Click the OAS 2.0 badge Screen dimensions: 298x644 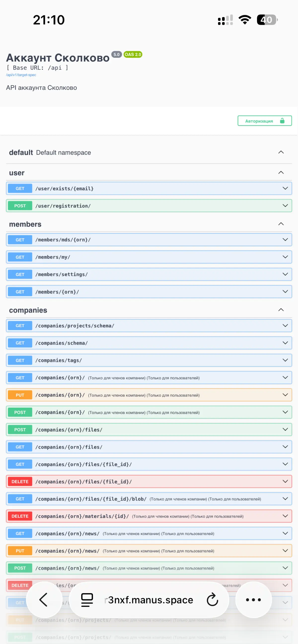(133, 54)
